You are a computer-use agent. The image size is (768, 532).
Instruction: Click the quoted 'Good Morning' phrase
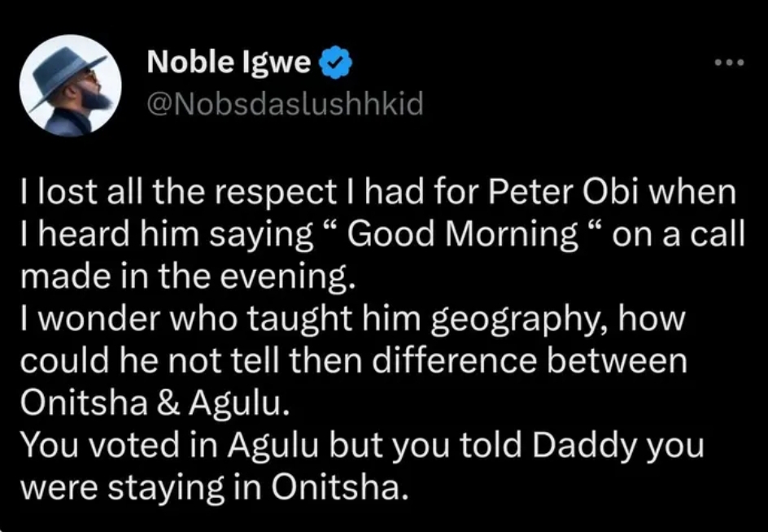(x=462, y=234)
